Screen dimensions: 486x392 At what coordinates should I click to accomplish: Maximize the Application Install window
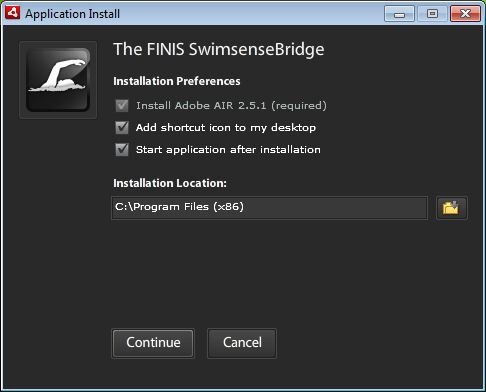pyautogui.click(x=432, y=14)
